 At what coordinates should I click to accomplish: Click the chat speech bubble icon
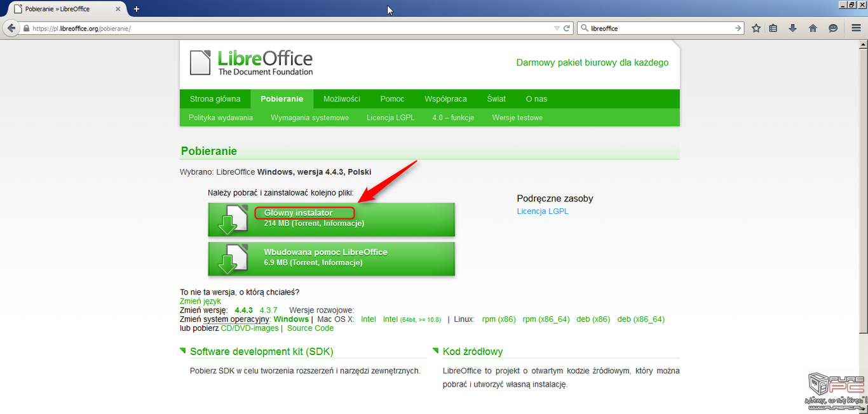(x=833, y=29)
